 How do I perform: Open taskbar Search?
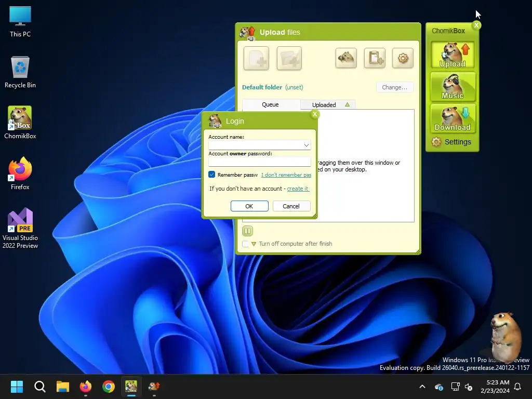tap(39, 387)
